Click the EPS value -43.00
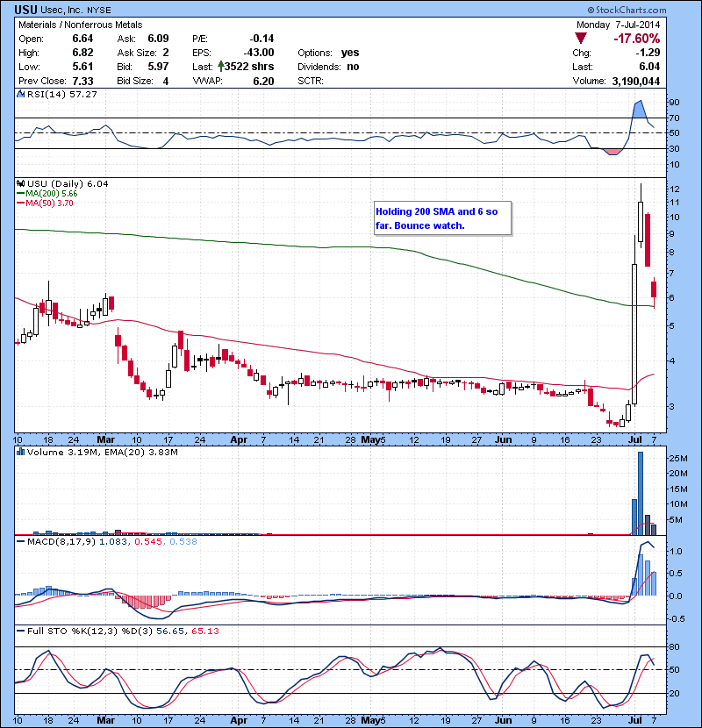This screenshot has width=702, height=728. tap(259, 53)
